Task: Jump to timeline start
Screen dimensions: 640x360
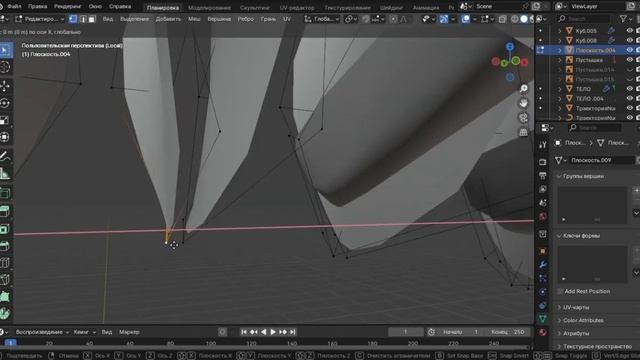Action: coord(244,332)
